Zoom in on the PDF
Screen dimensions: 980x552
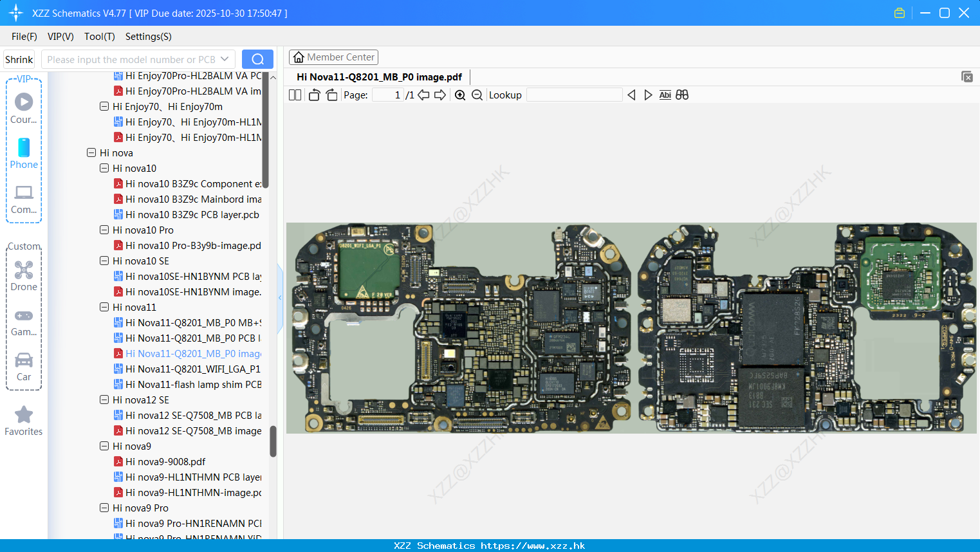click(x=460, y=95)
